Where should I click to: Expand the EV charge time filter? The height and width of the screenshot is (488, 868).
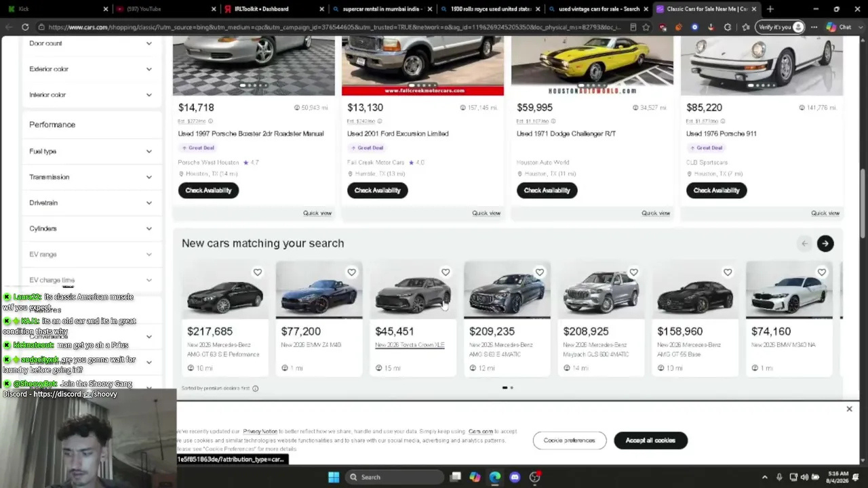pos(91,280)
